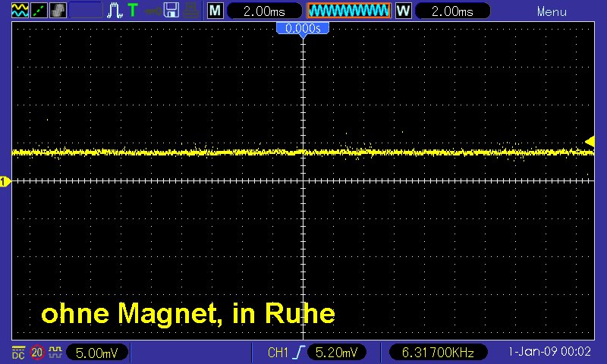Image resolution: width=607 pixels, height=364 pixels.
Task: Click the floppy disk save icon
Action: pyautogui.click(x=171, y=11)
